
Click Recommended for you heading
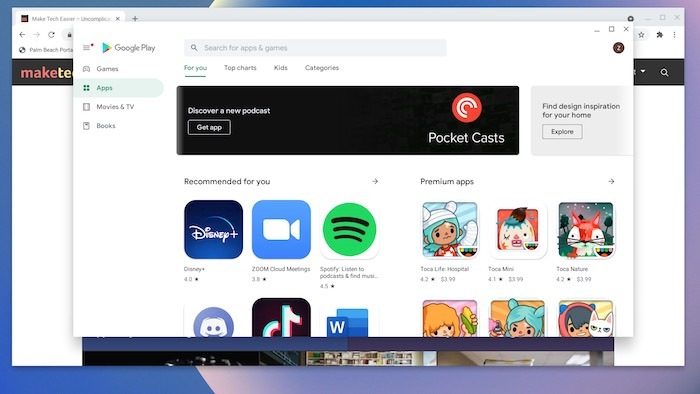(x=227, y=182)
